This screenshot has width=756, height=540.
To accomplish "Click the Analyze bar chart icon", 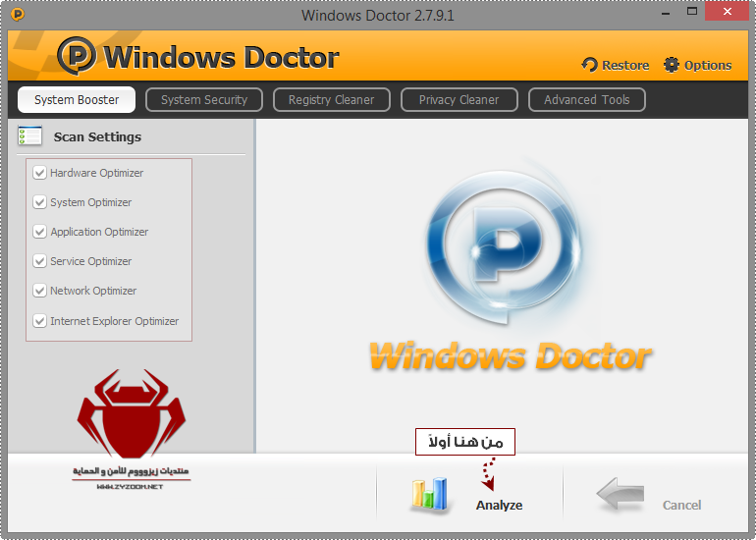I will [x=429, y=494].
